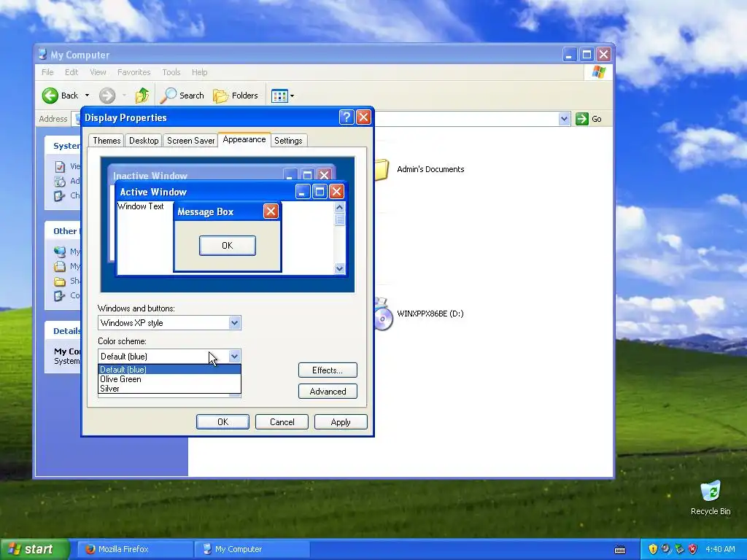747x560 pixels.
Task: Click the green Go arrow button
Action: (581, 119)
